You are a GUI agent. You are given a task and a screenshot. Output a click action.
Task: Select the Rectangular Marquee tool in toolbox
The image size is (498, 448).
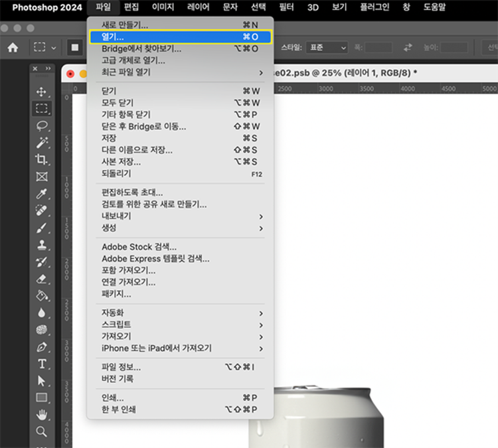(x=42, y=108)
